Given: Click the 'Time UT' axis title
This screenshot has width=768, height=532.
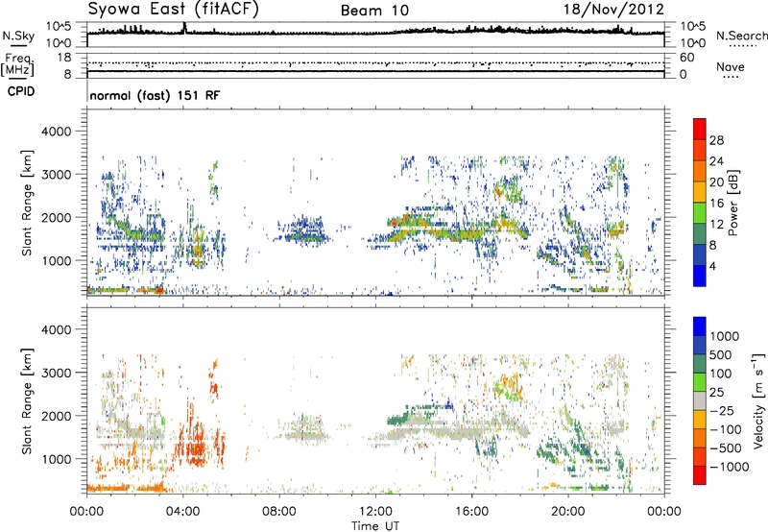Looking at the screenshot, I should click(375, 526).
